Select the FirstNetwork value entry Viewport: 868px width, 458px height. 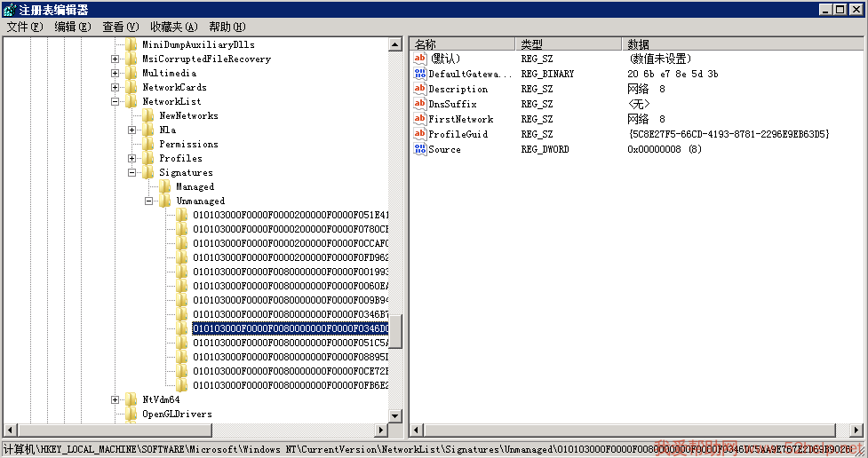point(460,119)
